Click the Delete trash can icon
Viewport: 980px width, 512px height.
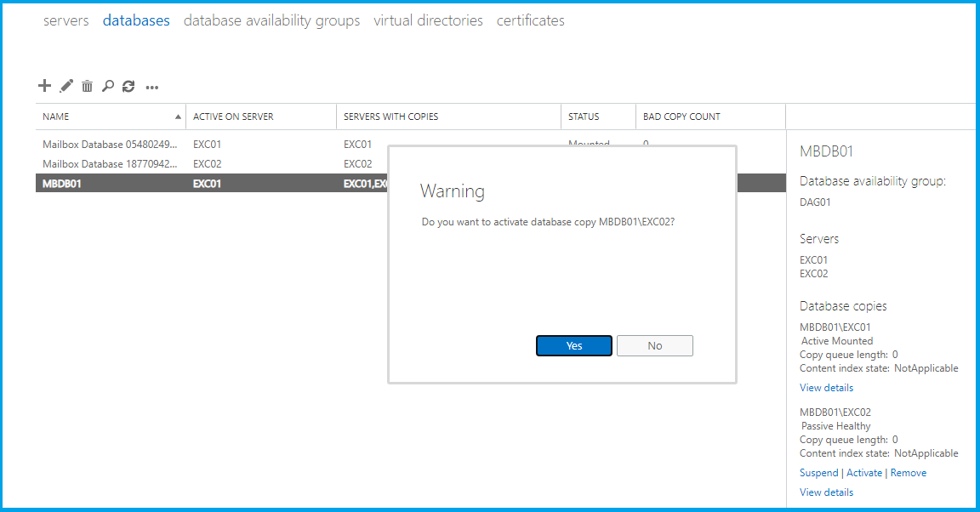(87, 86)
